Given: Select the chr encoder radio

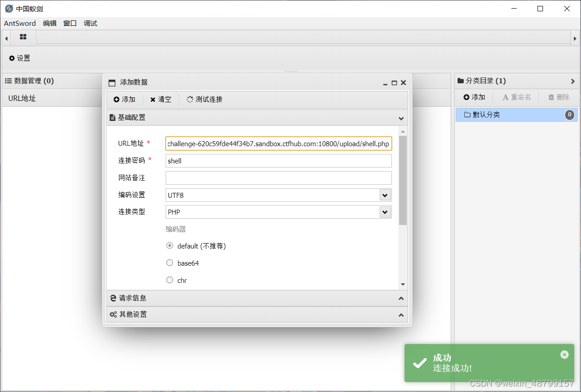Looking at the screenshot, I should (x=170, y=280).
